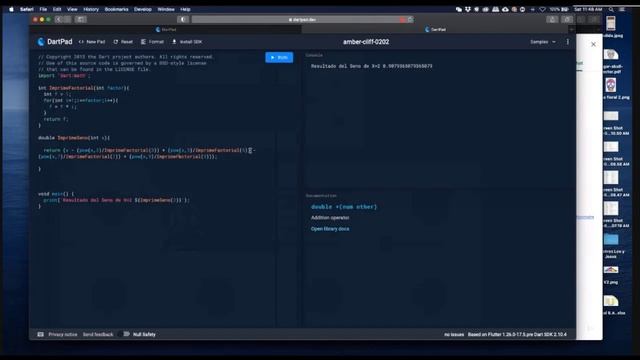Click the 'void main()' code line

pyautogui.click(x=56, y=194)
